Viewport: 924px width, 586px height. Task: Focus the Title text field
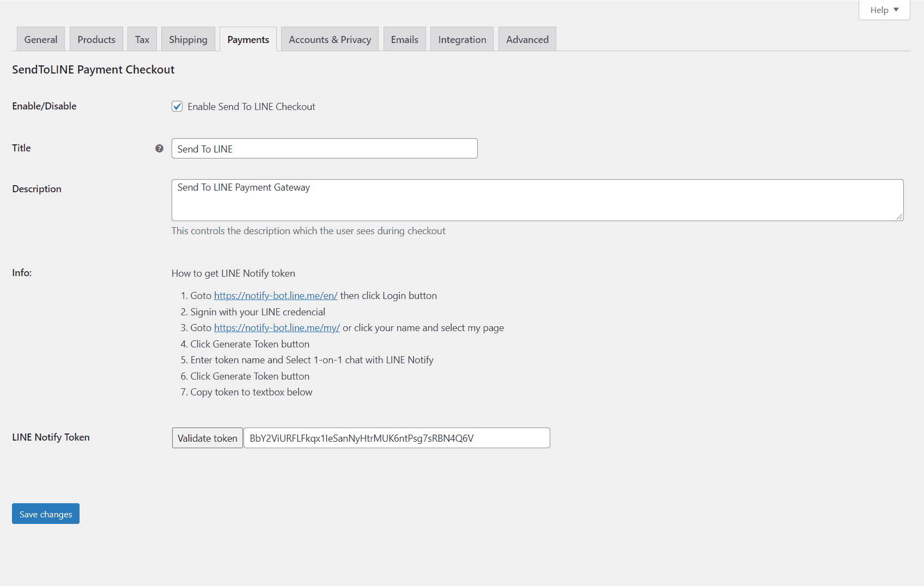(x=324, y=149)
